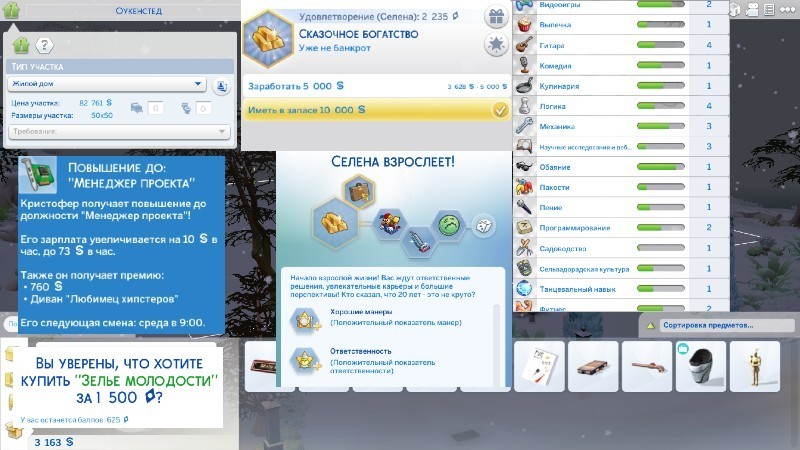Viewport: 800px width, 450px height.
Task: Click the text У вас останется баллов: 625
Action: (x=74, y=419)
